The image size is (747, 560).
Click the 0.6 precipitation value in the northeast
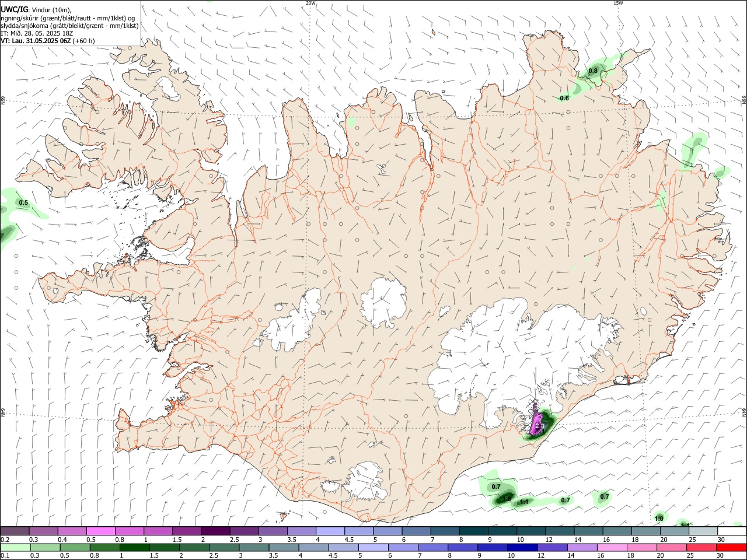tap(564, 98)
